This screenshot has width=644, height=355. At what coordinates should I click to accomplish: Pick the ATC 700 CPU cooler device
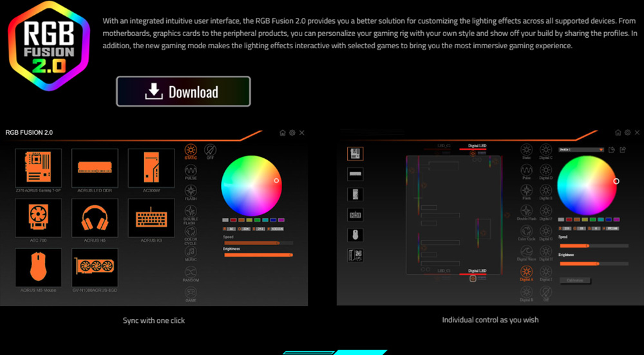pyautogui.click(x=38, y=218)
